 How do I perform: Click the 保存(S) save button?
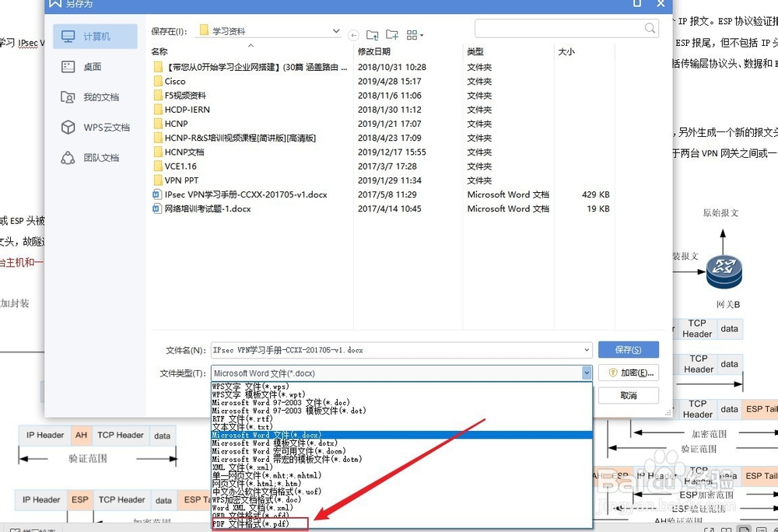(x=629, y=349)
